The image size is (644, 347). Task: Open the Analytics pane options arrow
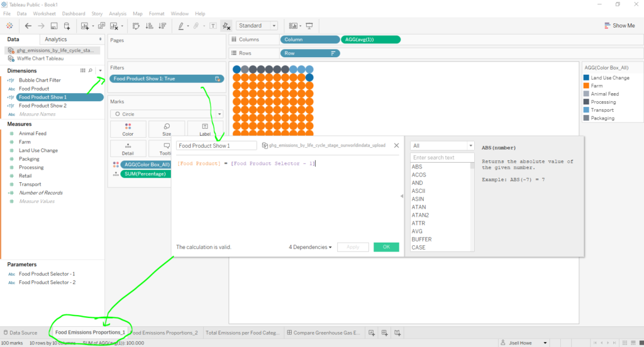tap(100, 40)
